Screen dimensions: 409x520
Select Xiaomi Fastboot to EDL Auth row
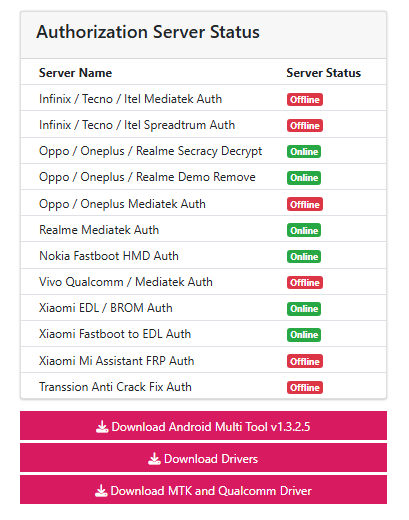pyautogui.click(x=203, y=334)
